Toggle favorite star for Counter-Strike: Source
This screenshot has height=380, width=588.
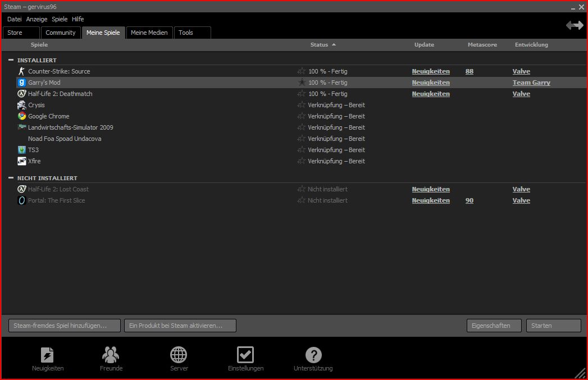coord(302,71)
